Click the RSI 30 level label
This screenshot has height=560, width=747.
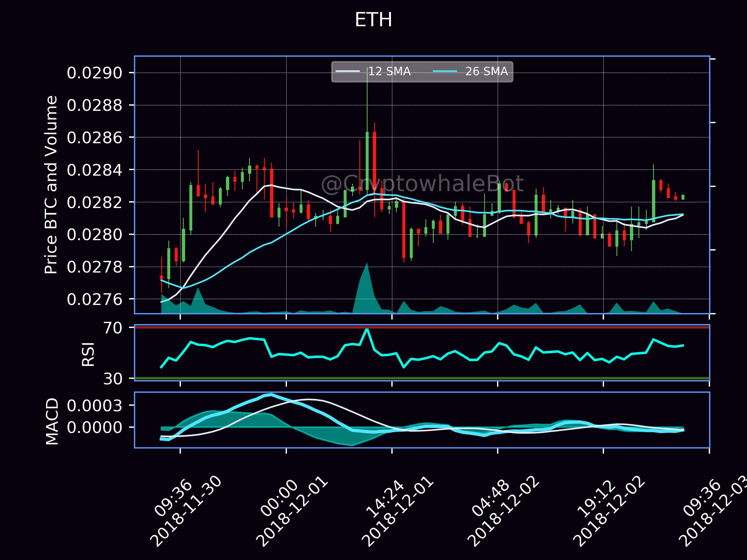(113, 379)
